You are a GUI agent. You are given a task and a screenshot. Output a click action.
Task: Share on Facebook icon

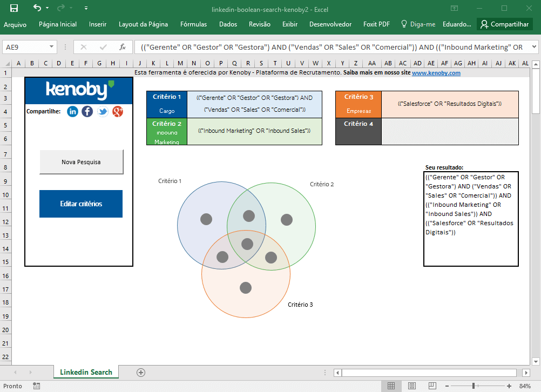(x=87, y=111)
